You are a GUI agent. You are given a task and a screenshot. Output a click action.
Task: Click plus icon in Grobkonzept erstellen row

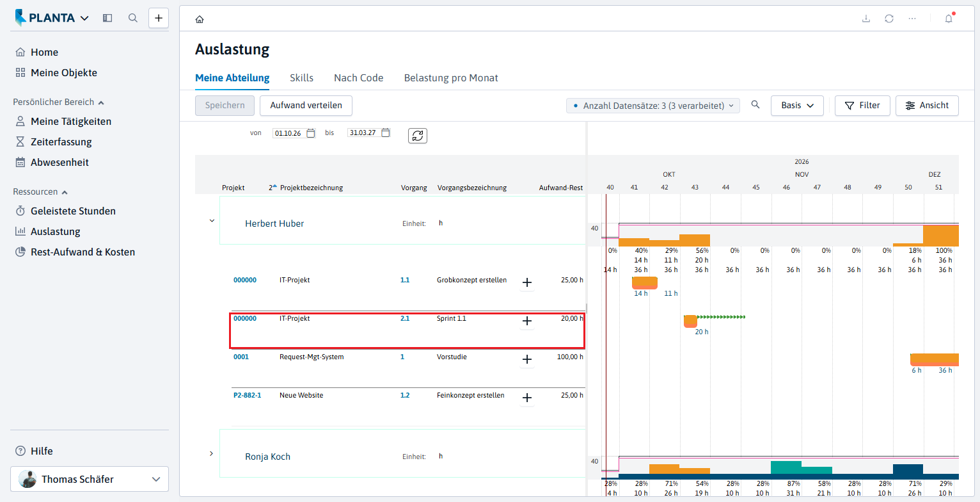(x=527, y=282)
